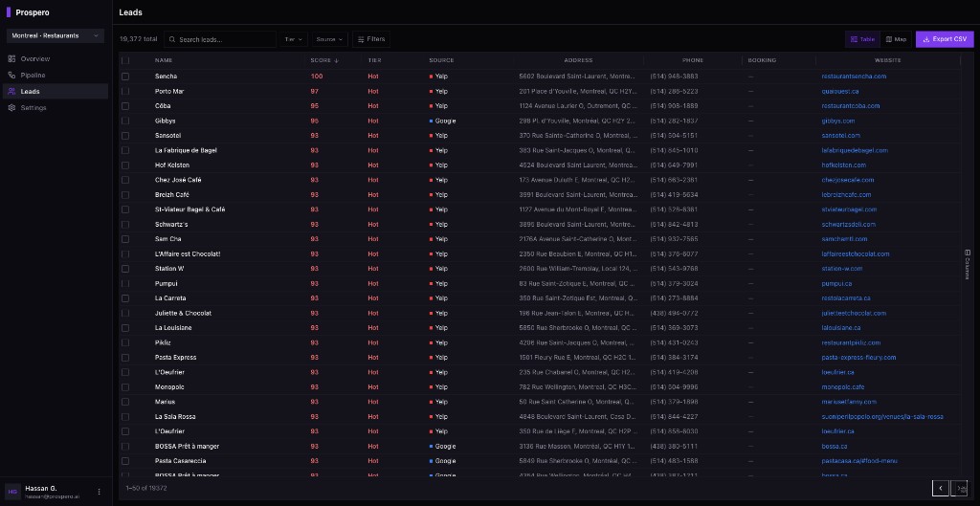Check the box for Sencha row
The height and width of the screenshot is (506, 980).
[x=125, y=77]
